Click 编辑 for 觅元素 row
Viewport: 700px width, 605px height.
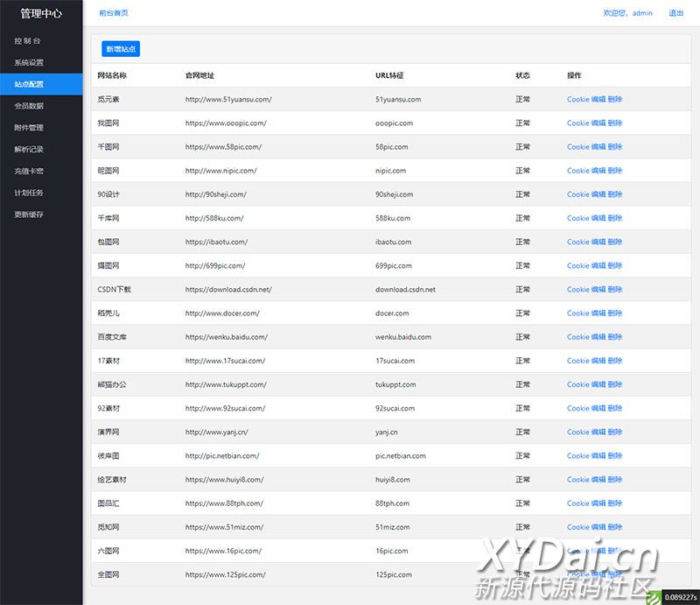coord(598,99)
